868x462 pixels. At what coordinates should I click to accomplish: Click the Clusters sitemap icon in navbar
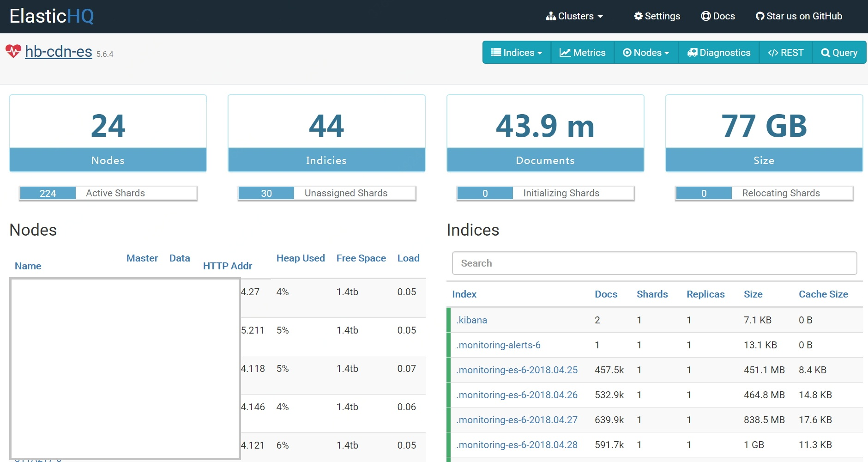[550, 16]
